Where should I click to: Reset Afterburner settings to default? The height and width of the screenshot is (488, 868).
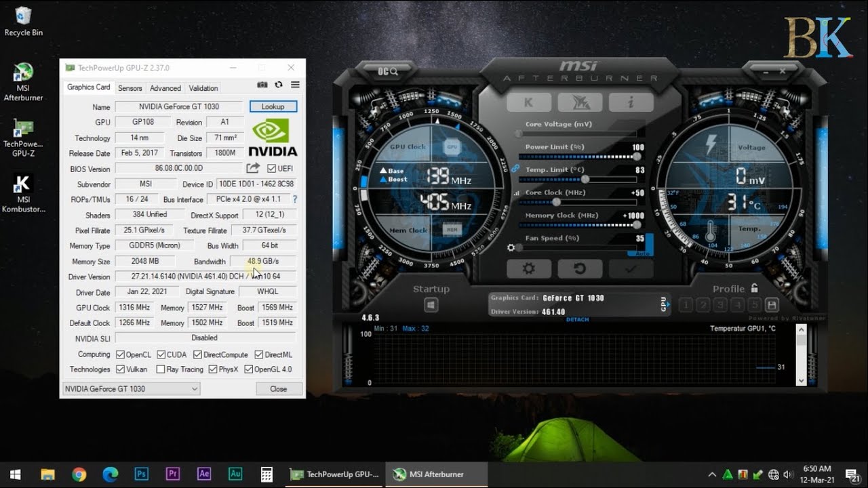pos(580,268)
